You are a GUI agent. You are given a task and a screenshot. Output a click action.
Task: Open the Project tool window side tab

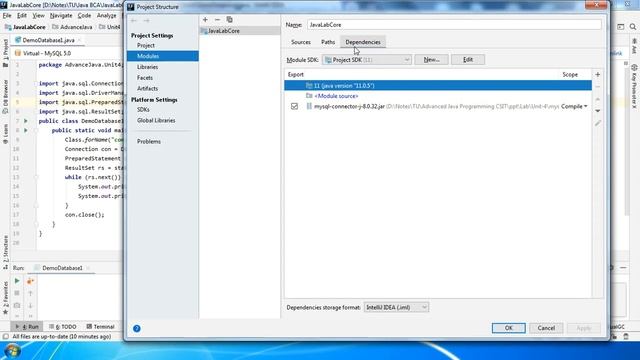[x=5, y=53]
